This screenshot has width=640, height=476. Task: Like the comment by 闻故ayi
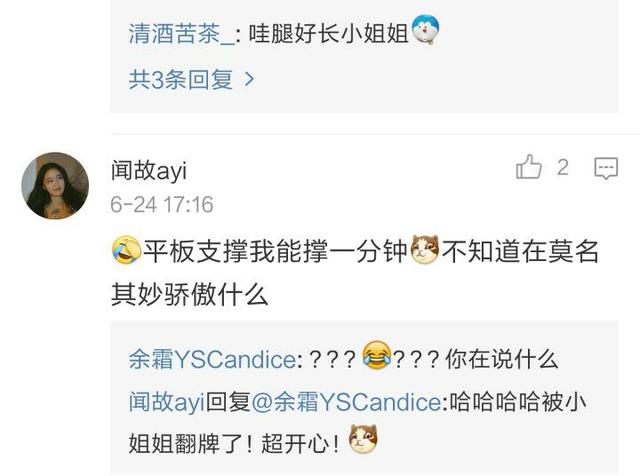529,167
